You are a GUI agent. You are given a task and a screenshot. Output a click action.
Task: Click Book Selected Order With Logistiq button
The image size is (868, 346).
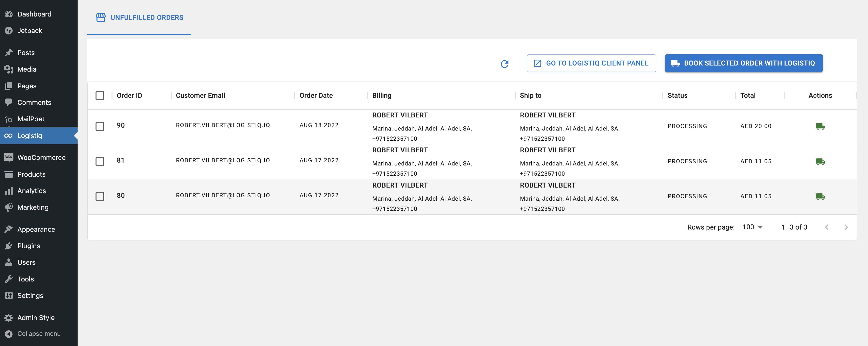pos(744,63)
